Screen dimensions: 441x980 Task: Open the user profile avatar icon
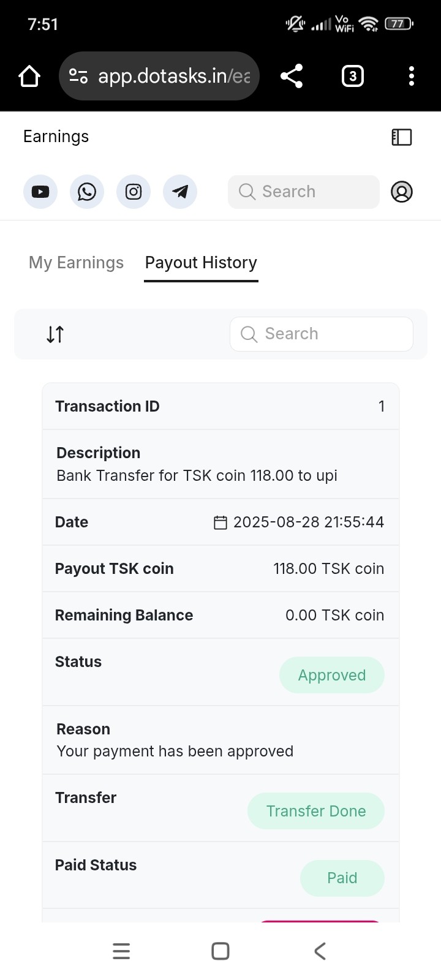[402, 192]
